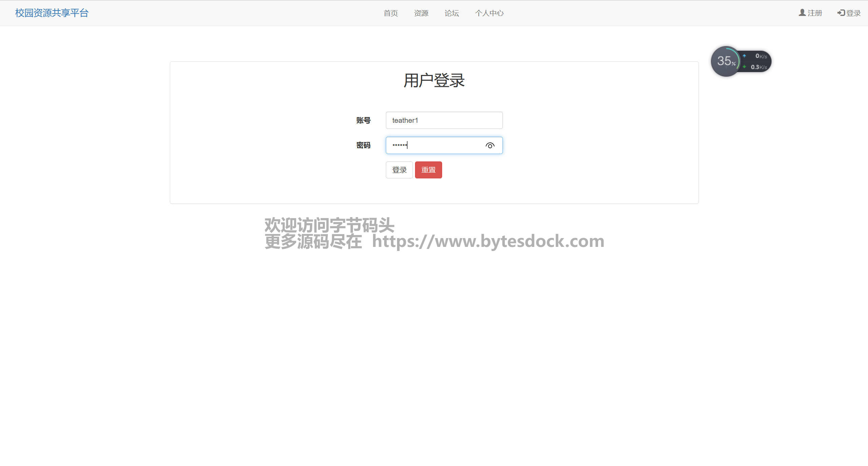Focus the 账号 field containing teather1
The image size is (868, 466).
pos(444,120)
